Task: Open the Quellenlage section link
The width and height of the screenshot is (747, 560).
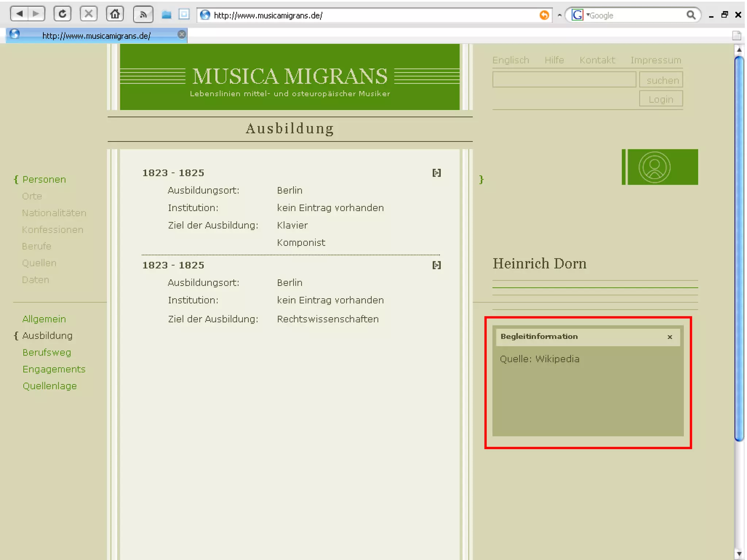Action: [x=50, y=386]
